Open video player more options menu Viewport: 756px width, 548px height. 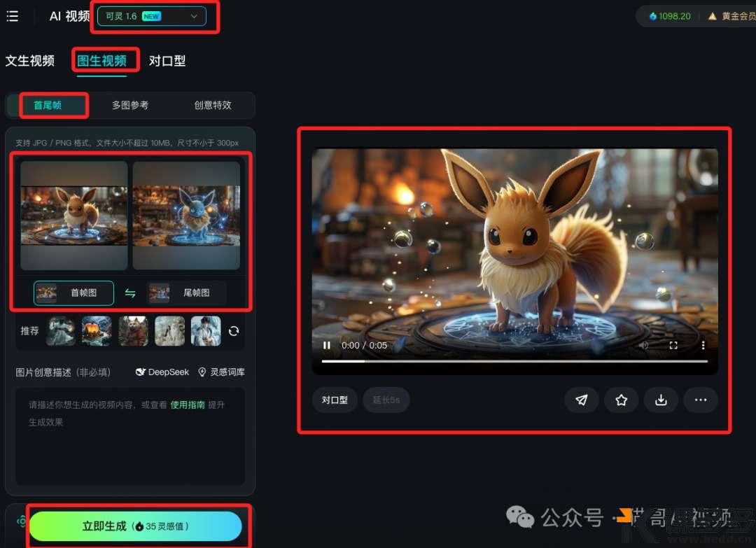(703, 346)
